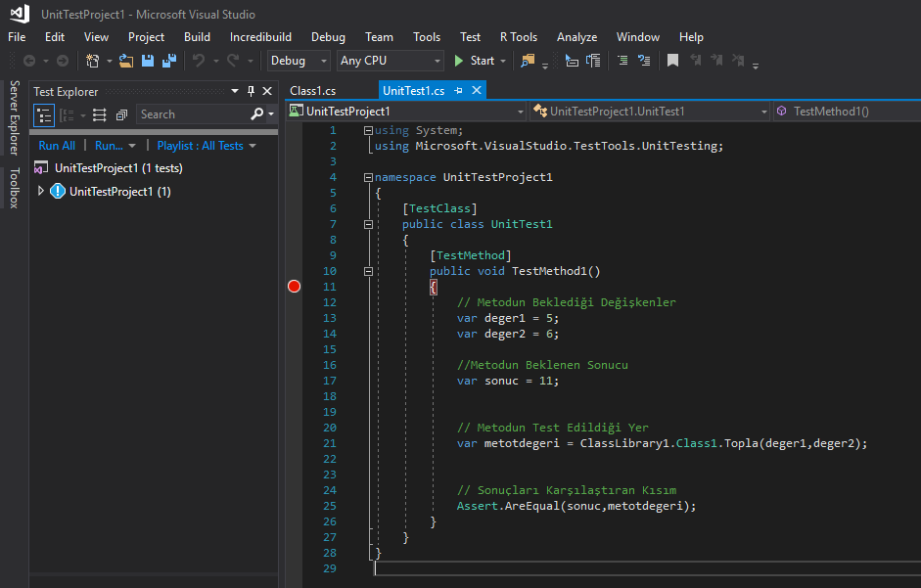This screenshot has height=588, width=921.
Task: Click the Test Explorer hierarchy view icon
Action: pyautogui.click(x=44, y=115)
